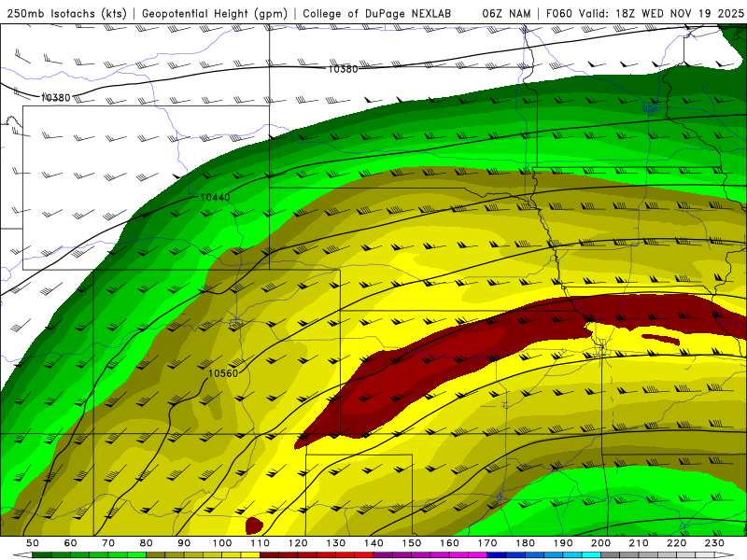Click the 100 value on the color scale
Screen dimensions: 747x560
(222, 543)
